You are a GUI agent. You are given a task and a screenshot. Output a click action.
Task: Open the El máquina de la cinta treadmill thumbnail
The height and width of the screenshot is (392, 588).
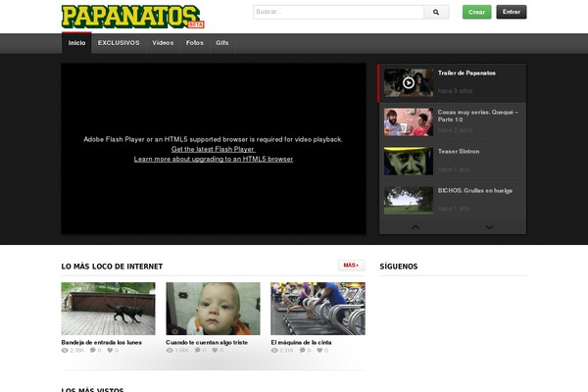[318, 309]
